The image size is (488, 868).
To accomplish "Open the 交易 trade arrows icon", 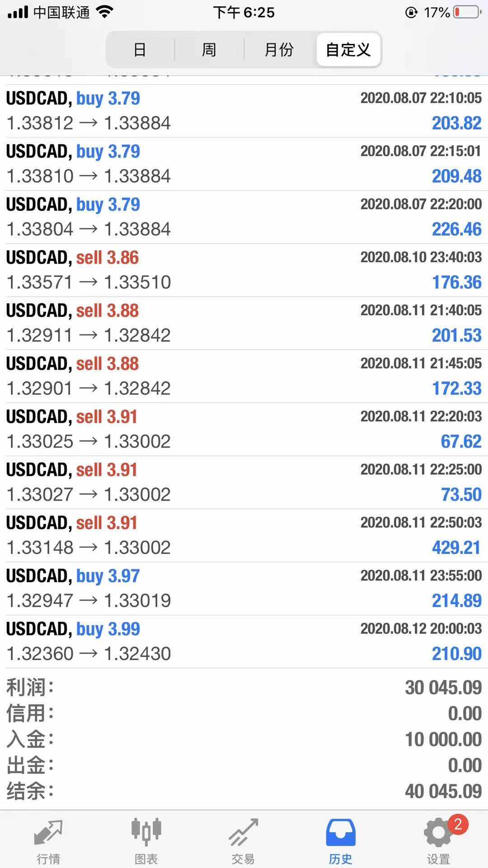I will click(243, 832).
